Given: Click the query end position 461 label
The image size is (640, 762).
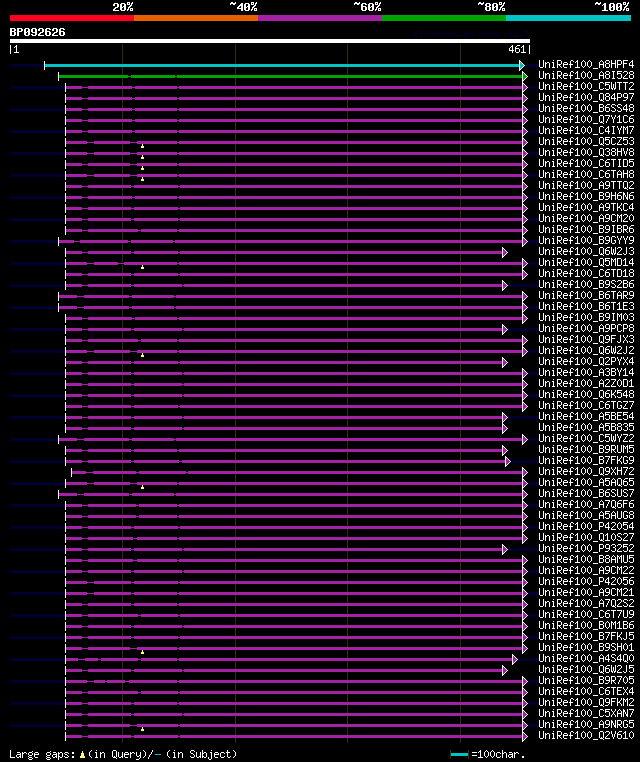Looking at the screenshot, I should 517,49.
